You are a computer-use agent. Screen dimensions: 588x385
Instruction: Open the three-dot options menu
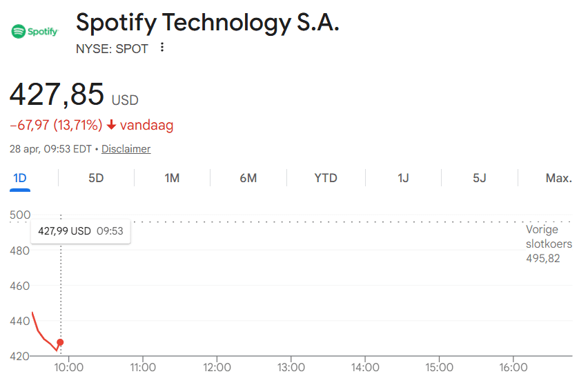coord(162,48)
